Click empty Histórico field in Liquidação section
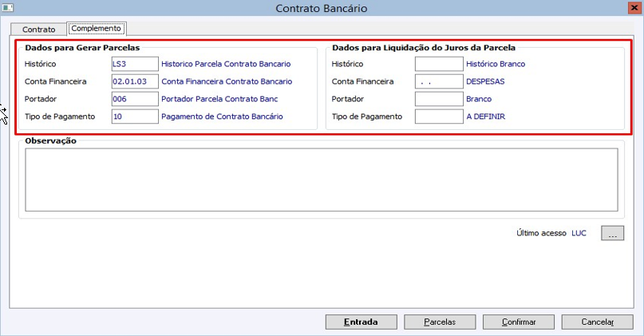Viewport: 644px width, 336px height. tap(439, 64)
